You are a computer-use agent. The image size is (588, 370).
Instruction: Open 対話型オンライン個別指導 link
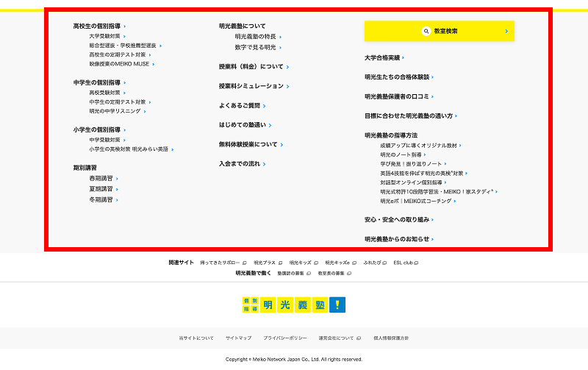[x=412, y=182]
